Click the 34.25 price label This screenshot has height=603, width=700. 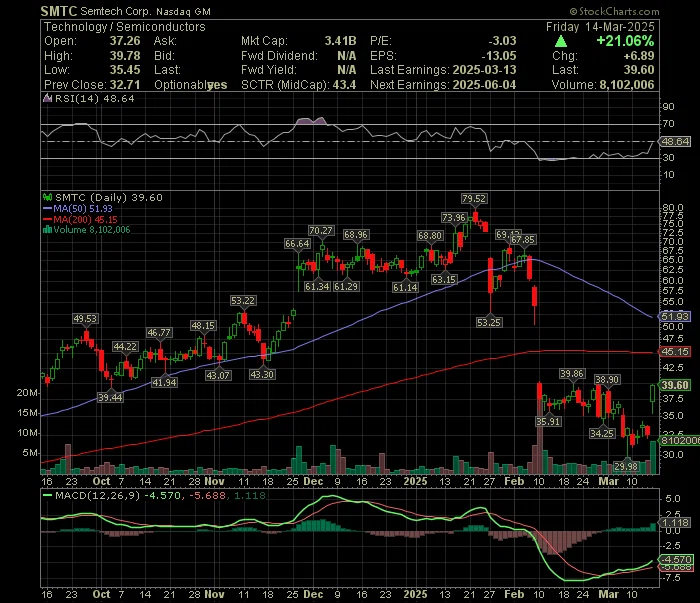602,433
